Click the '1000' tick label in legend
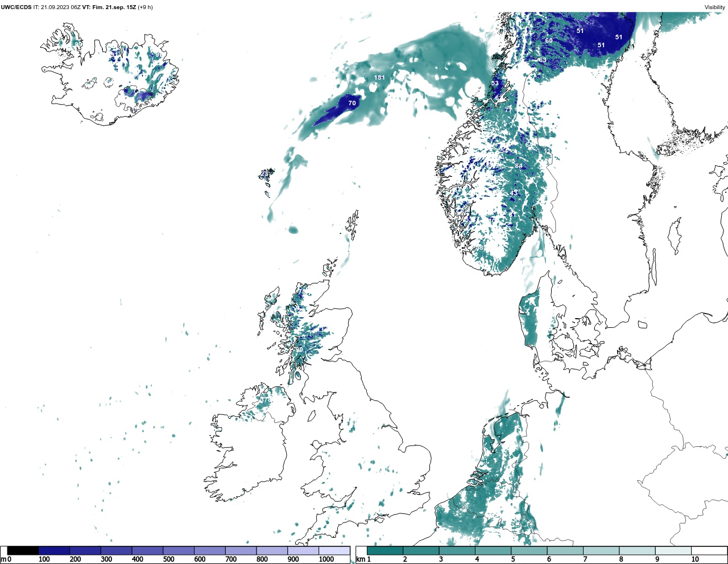Image resolution: width=728 pixels, height=564 pixels. point(326,559)
